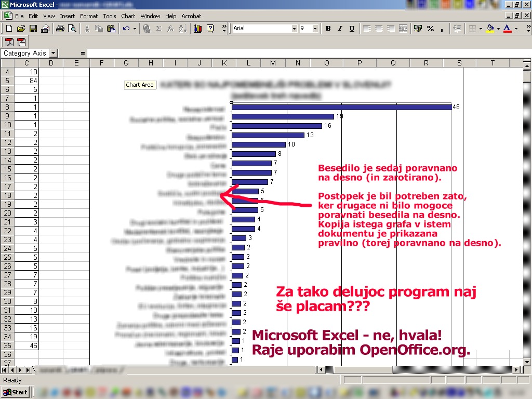
Task: Click the Windows Start button
Action: (x=15, y=392)
